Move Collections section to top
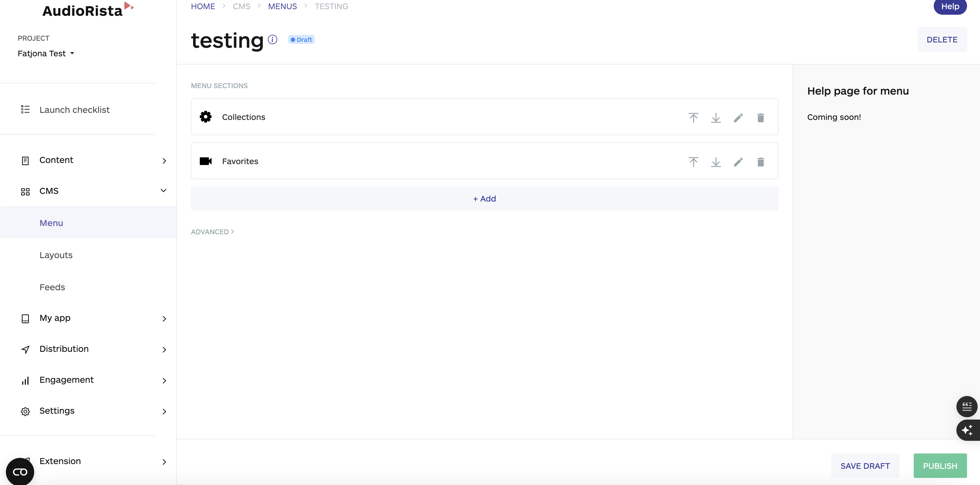Image resolution: width=980 pixels, height=485 pixels. pos(693,118)
